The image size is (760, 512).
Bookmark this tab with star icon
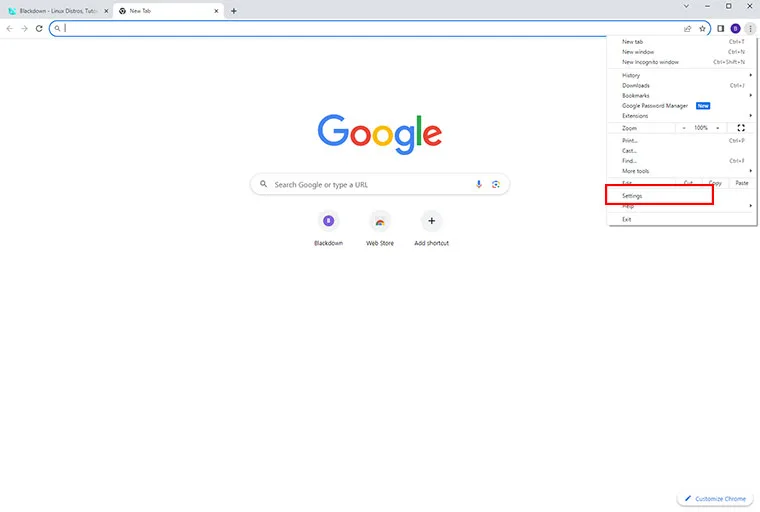point(702,28)
